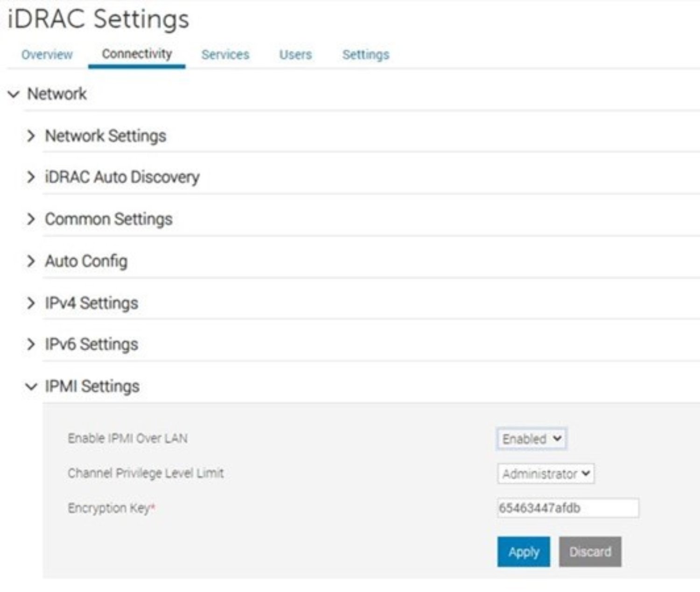
Task: Click the Network Settings heading text
Action: (x=105, y=136)
